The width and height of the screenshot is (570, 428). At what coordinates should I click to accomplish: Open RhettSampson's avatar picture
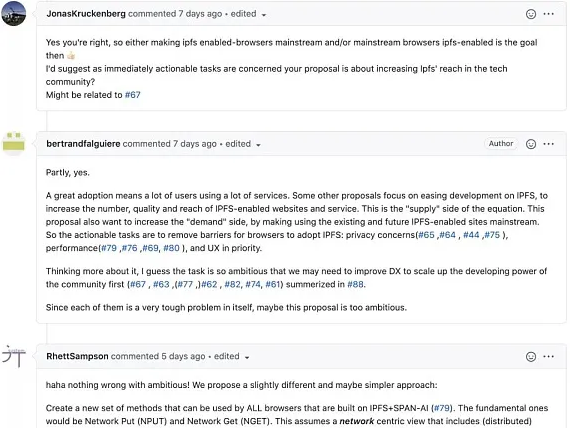[x=14, y=356]
